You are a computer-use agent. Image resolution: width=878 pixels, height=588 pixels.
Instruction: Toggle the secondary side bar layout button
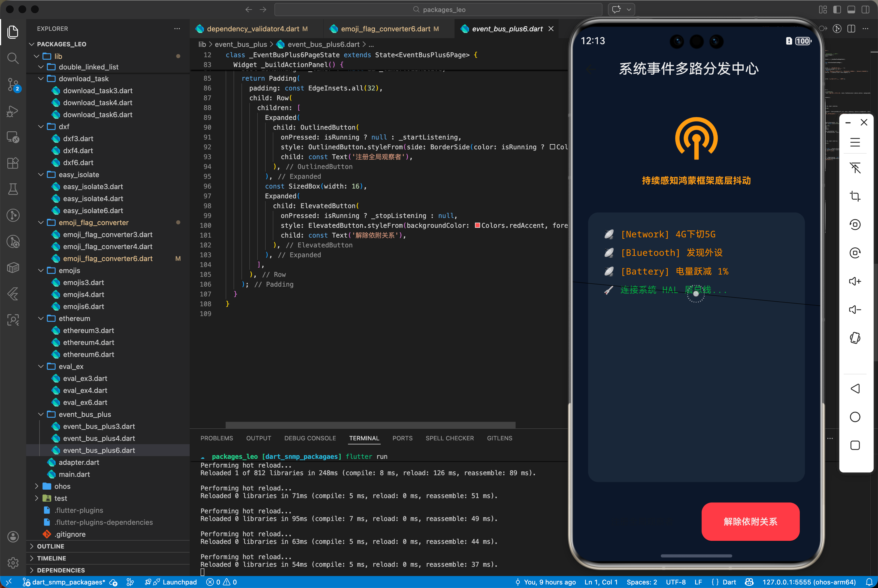865,9
